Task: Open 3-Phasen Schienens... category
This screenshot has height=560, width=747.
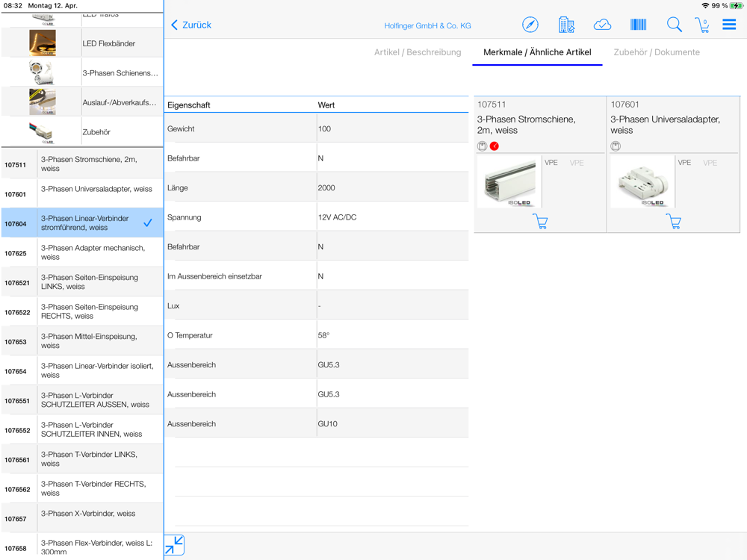Action: tap(82, 72)
